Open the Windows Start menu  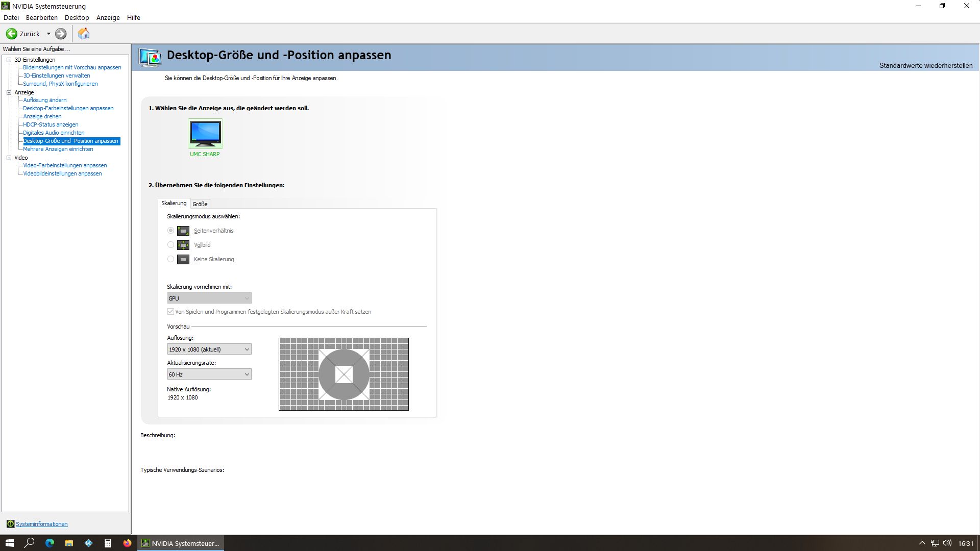(9, 543)
